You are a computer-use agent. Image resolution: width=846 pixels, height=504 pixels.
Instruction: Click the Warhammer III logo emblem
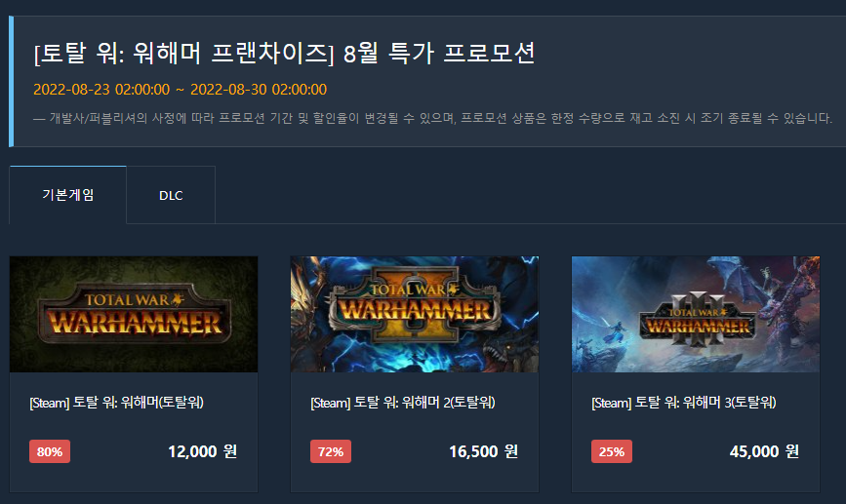coord(697,320)
